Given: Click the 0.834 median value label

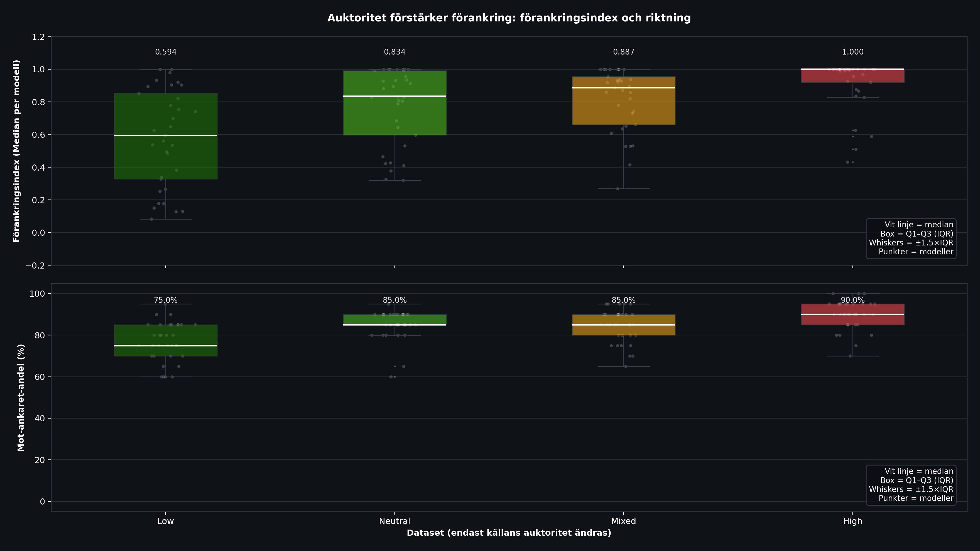Looking at the screenshot, I should (395, 52).
